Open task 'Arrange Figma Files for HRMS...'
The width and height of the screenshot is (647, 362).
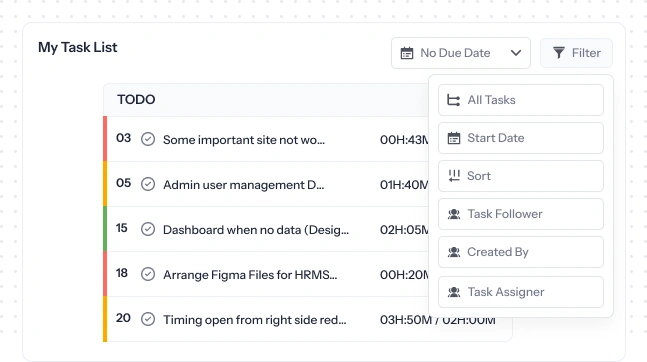point(250,275)
